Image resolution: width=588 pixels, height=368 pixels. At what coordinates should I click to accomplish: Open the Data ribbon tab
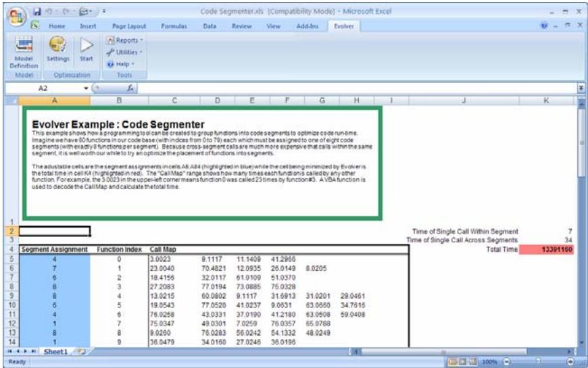210,26
